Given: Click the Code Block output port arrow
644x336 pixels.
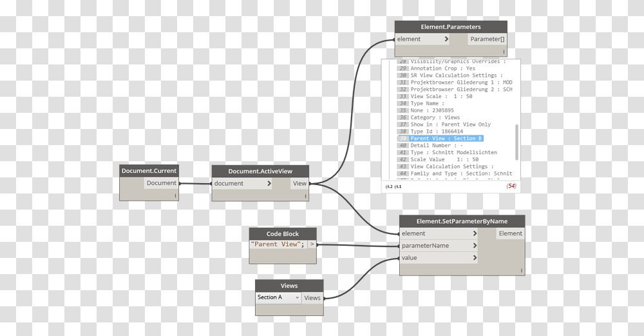Looking at the screenshot, I should click(312, 244).
